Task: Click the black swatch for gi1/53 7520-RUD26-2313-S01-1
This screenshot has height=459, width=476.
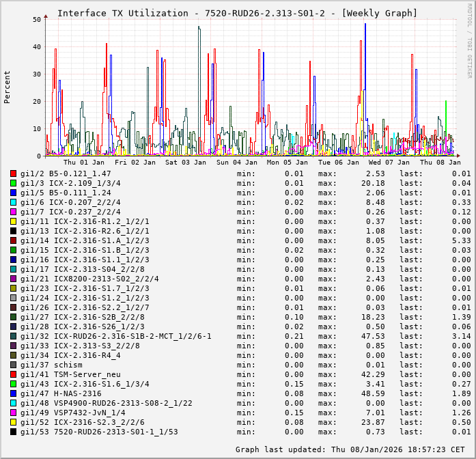Action: click(x=13, y=432)
